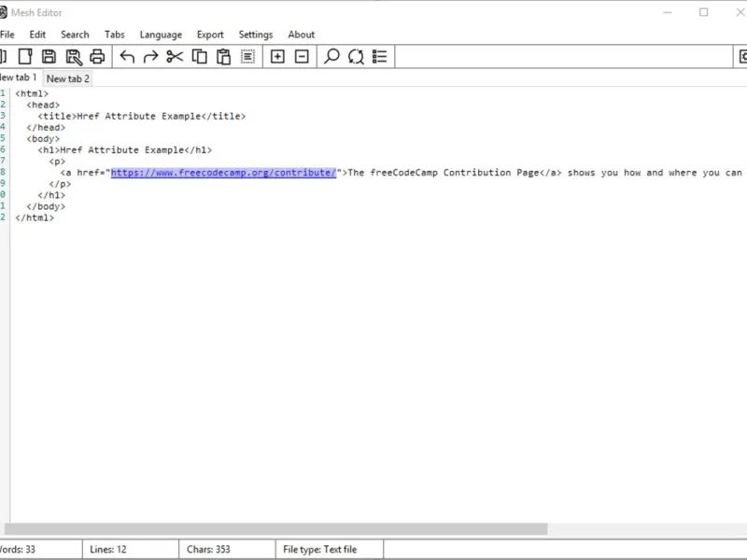
Task: Click the <title> line of code
Action: [142, 116]
